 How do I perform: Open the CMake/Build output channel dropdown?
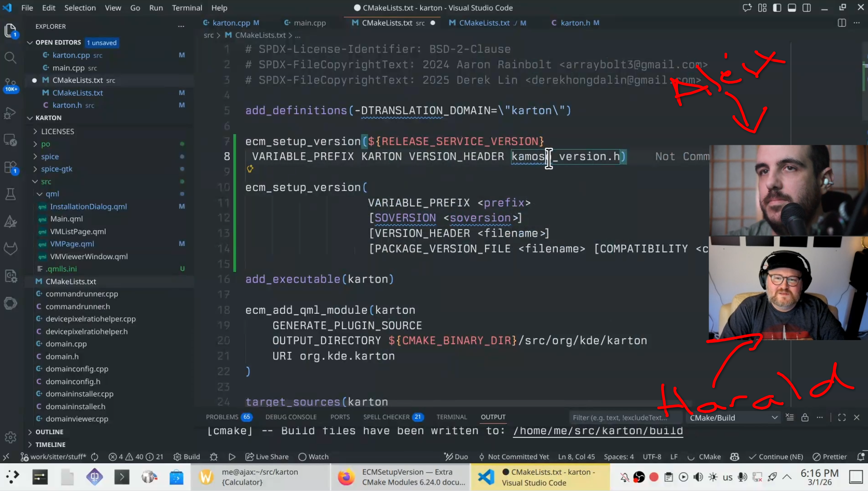click(733, 418)
